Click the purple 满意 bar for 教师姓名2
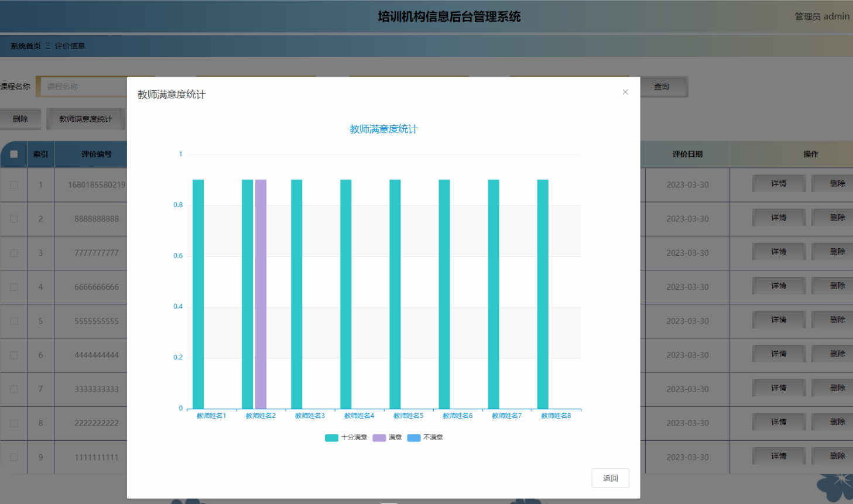The width and height of the screenshot is (853, 504). click(261, 294)
